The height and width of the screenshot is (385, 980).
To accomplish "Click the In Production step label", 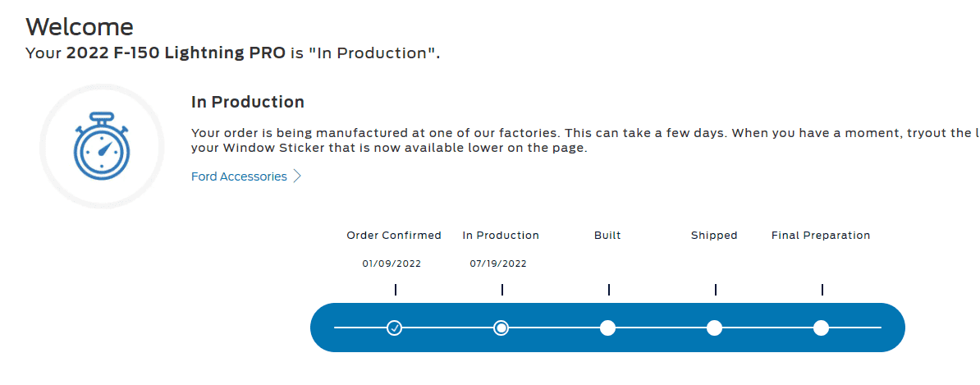I will pyautogui.click(x=501, y=236).
